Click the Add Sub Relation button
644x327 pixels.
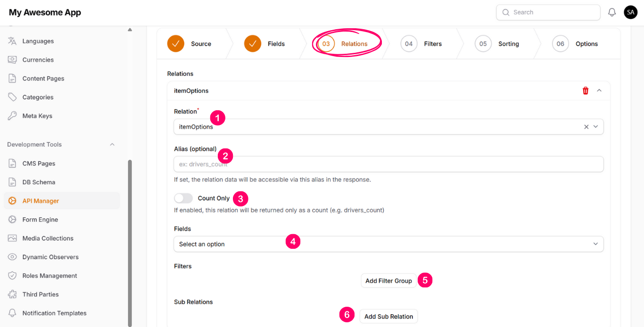(388, 317)
